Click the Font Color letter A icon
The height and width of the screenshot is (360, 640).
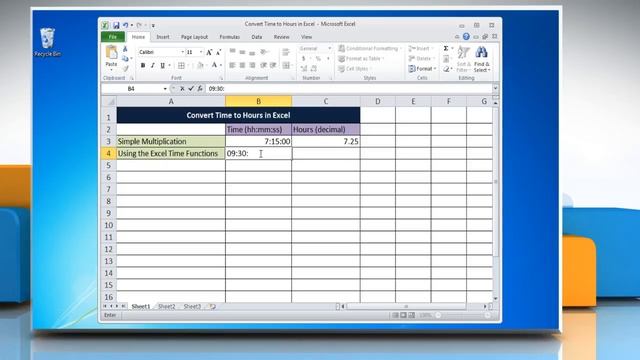tap(214, 65)
